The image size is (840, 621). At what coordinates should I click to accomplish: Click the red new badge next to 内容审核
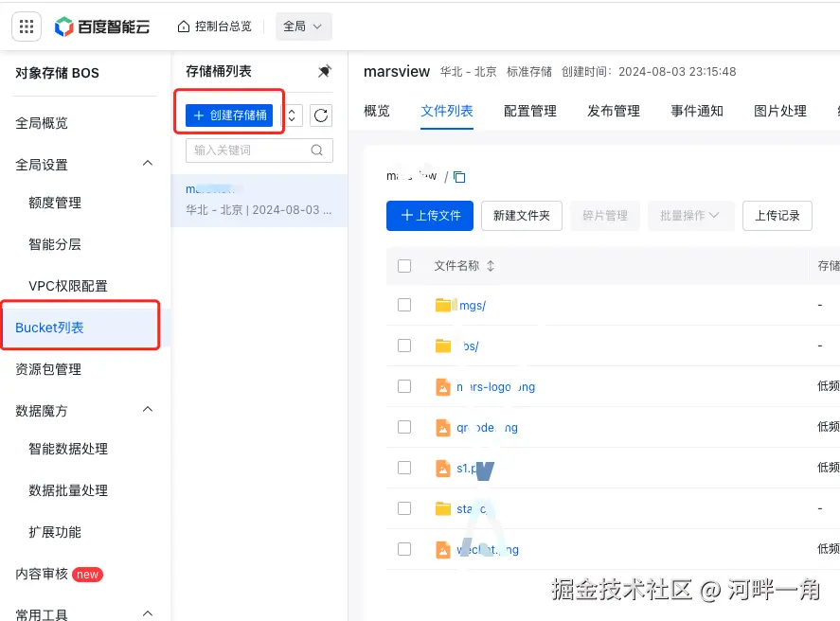(87, 575)
